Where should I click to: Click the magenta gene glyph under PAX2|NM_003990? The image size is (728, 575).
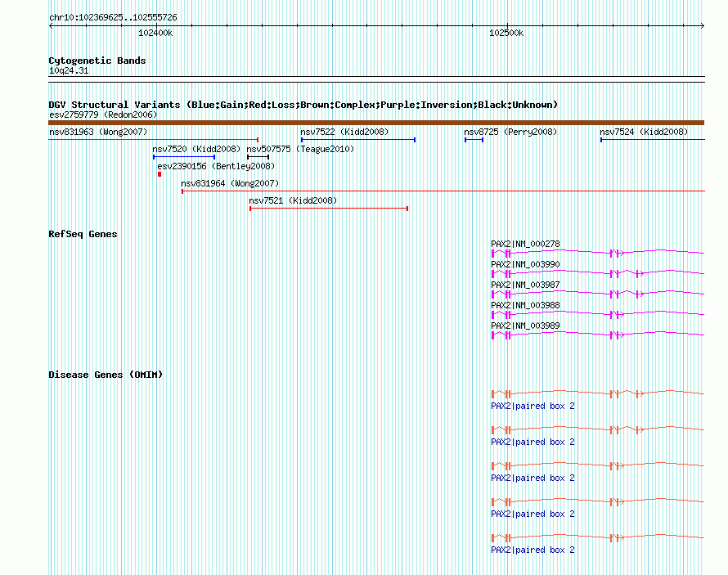coord(598,273)
